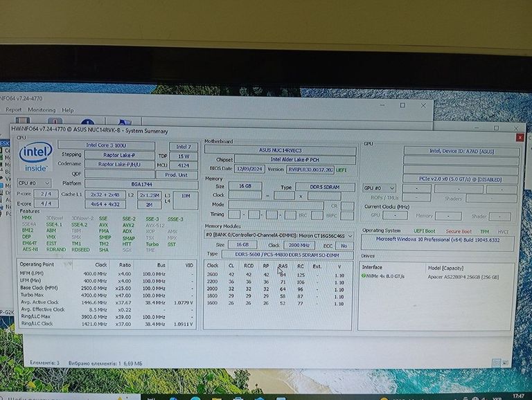This screenshot has height=400, width=532.
Task: Maximize the HWiNFO64 main window
Action: pos(403,105)
